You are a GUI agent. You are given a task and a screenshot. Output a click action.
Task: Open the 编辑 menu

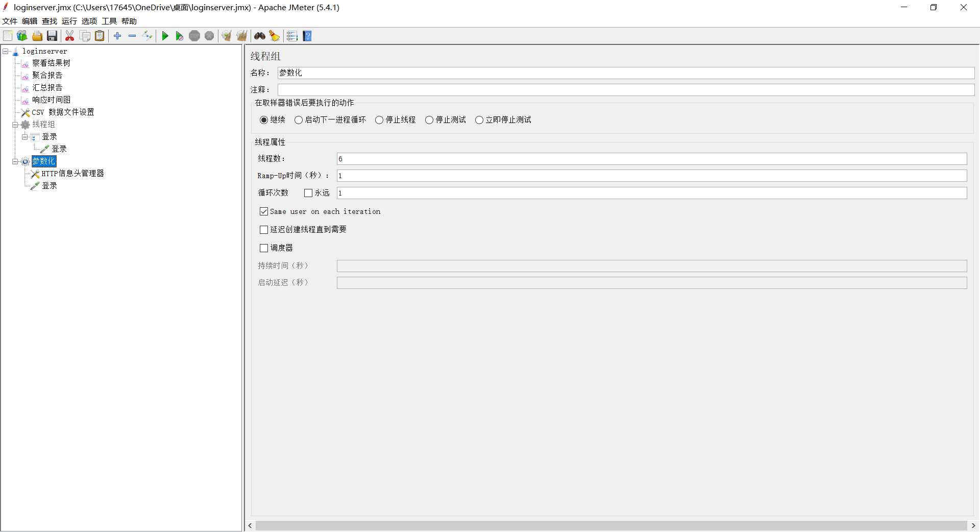coord(30,21)
